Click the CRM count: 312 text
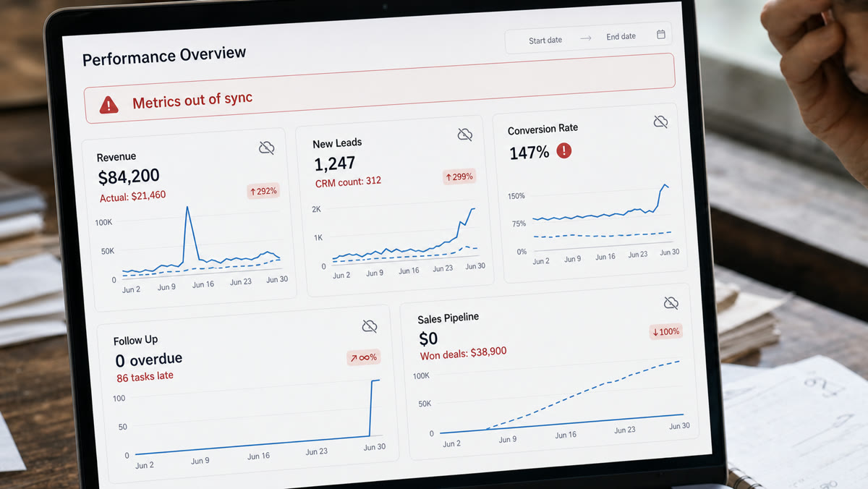Viewport: 868px width, 489px height. pyautogui.click(x=348, y=182)
